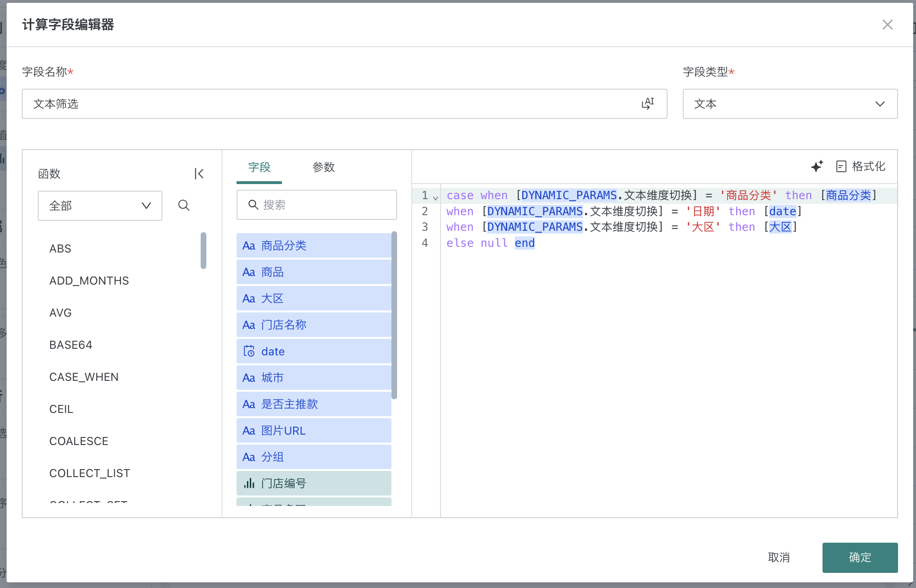Insert the 是否主推款 field
This screenshot has height=588, width=916.
(314, 404)
